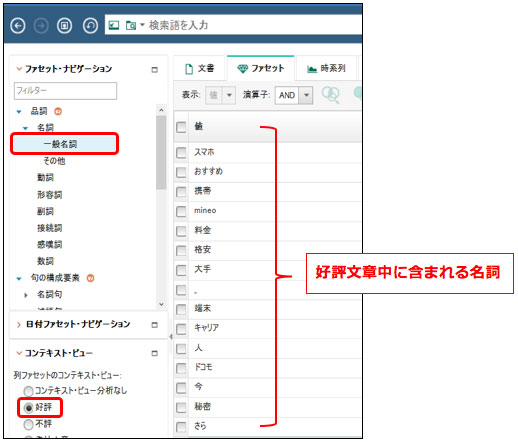518x442 pixels.
Task: Collapse the ファセット・ナビゲーション section
Action: [x=19, y=69]
